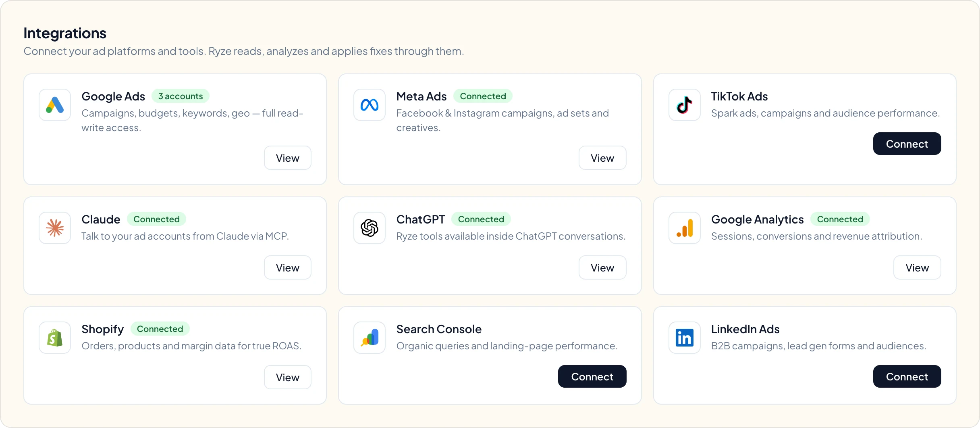Click the Claude starburst logo

55,228
